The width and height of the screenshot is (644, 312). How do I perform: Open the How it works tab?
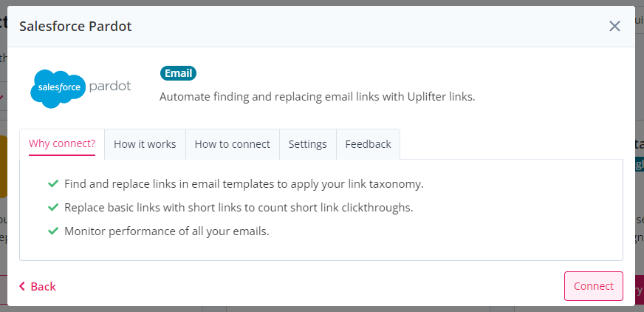pyautogui.click(x=145, y=144)
